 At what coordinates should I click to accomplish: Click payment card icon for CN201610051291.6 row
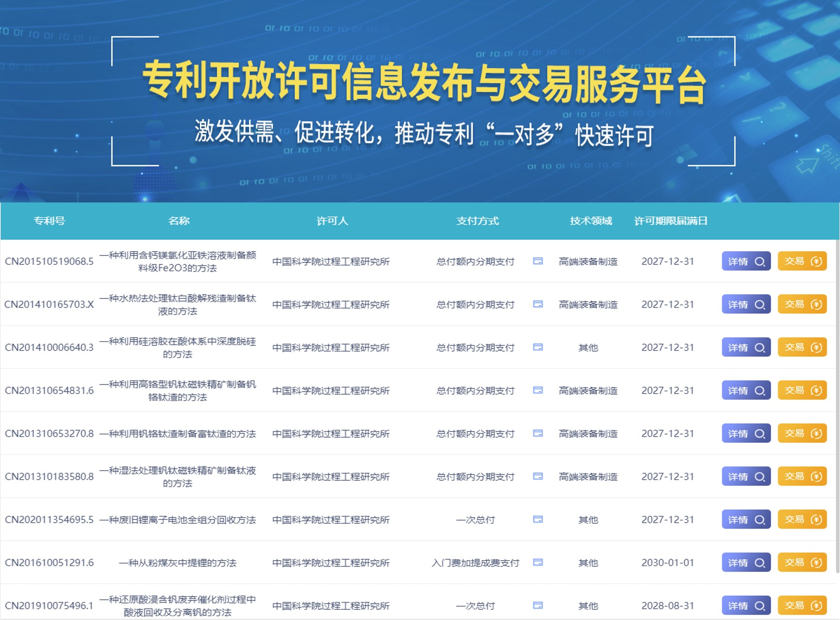[x=538, y=563]
